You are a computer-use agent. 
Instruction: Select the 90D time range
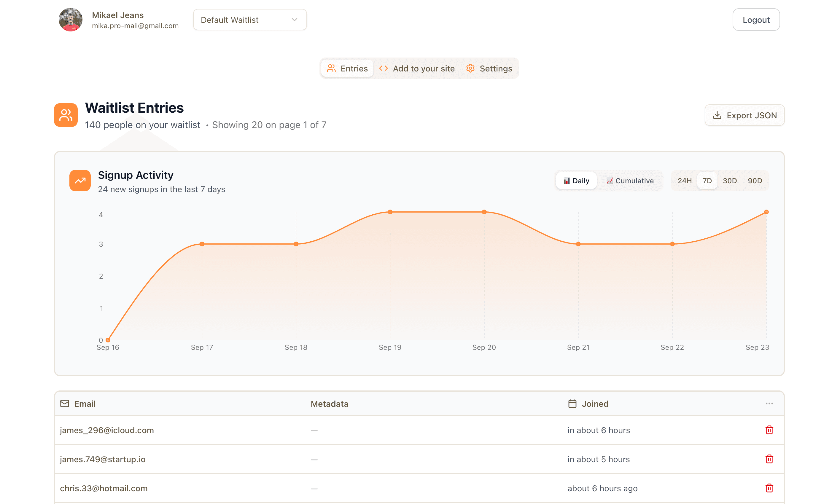tap(755, 181)
